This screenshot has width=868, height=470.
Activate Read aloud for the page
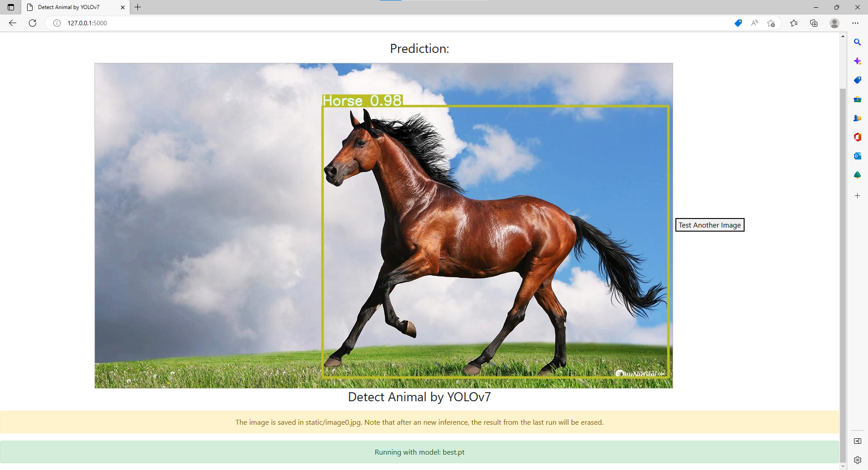point(755,23)
